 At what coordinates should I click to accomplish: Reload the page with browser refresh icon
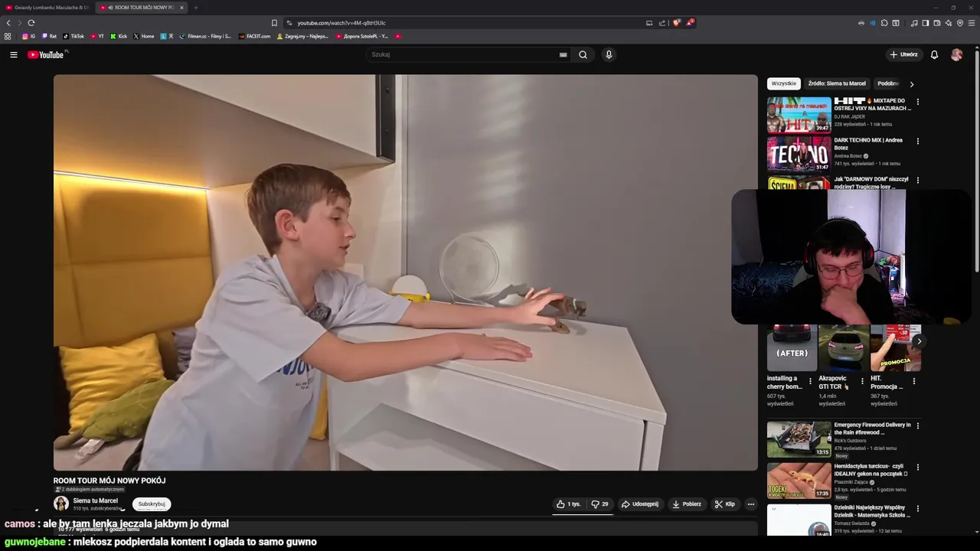point(31,23)
